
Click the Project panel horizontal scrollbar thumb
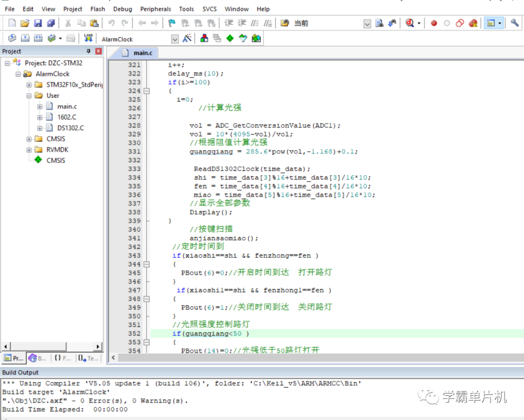click(38, 346)
